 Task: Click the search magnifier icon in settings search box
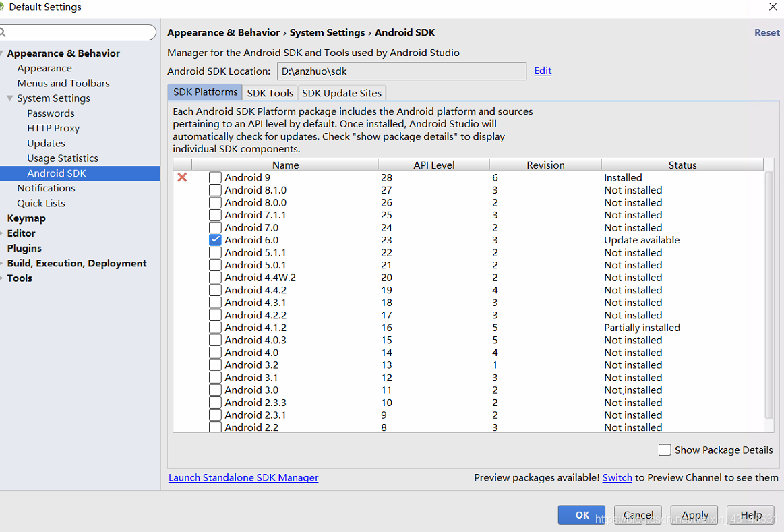3,32
